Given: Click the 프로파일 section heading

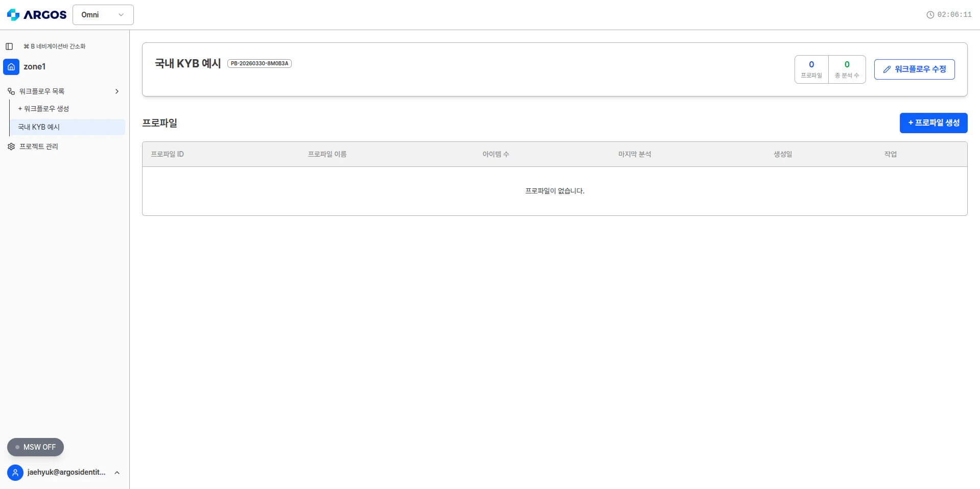Looking at the screenshot, I should 160,123.
